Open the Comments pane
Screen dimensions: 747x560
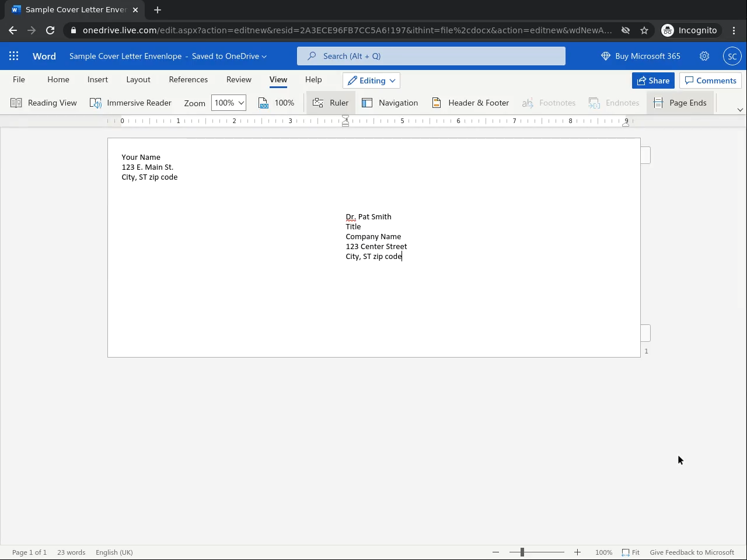click(x=710, y=80)
